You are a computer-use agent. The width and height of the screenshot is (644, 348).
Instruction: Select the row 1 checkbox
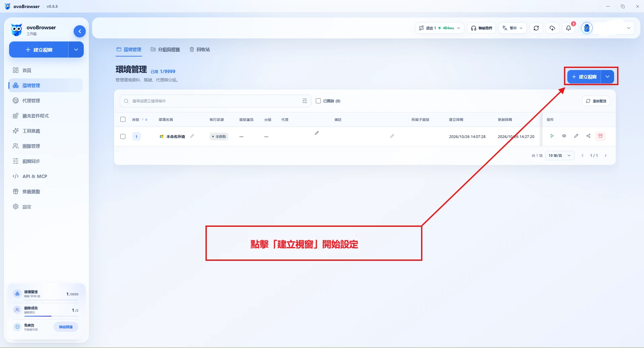point(123,136)
